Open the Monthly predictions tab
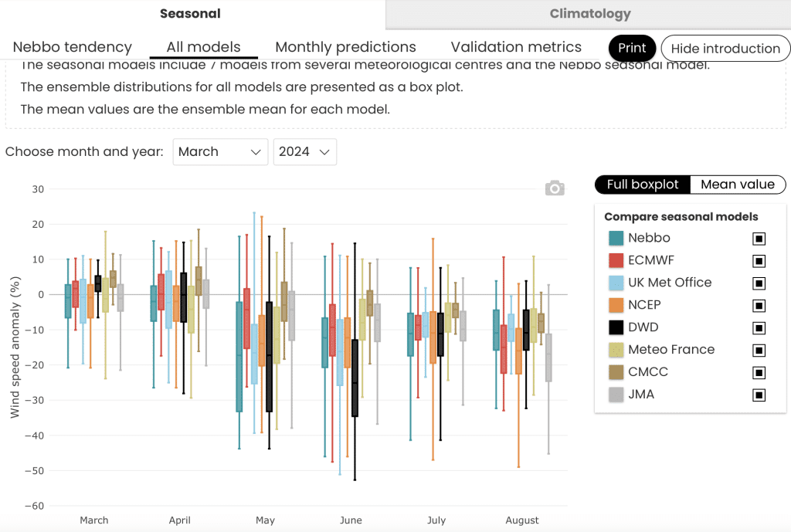The width and height of the screenshot is (791, 532). [x=345, y=47]
